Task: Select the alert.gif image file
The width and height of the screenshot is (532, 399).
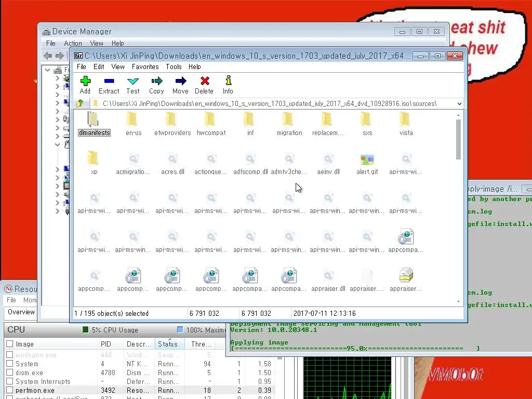Action: pyautogui.click(x=367, y=165)
